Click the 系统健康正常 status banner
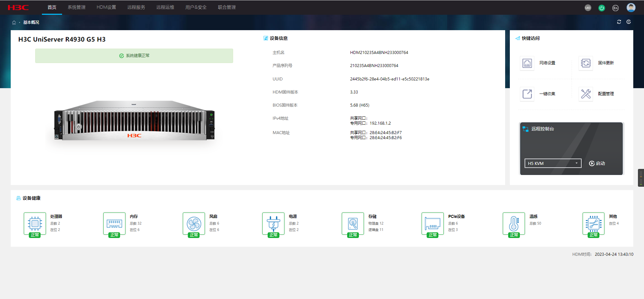The height and width of the screenshot is (299, 644). tap(134, 56)
